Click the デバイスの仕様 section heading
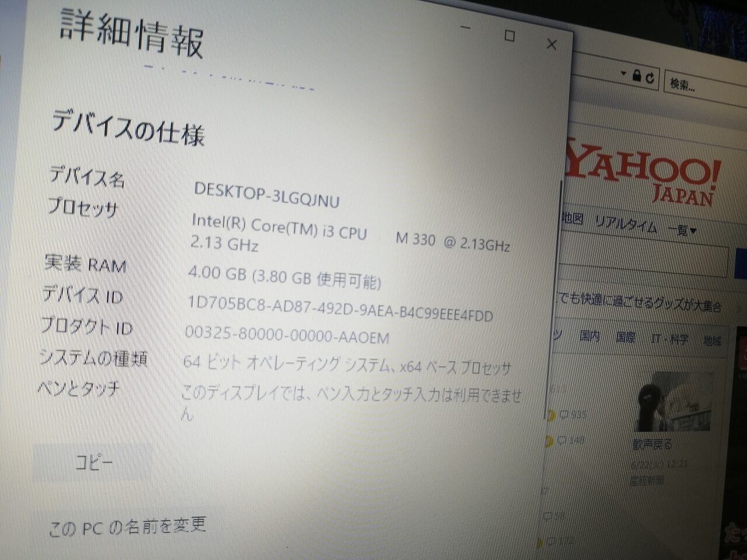Screen dimensions: 747x560 [x=128, y=127]
